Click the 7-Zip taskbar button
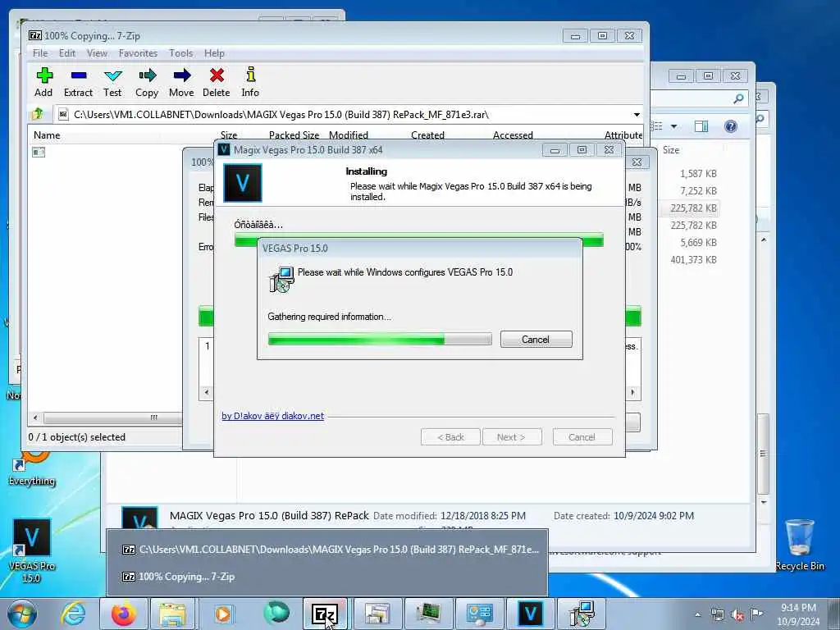This screenshot has width=840, height=630. (325, 614)
